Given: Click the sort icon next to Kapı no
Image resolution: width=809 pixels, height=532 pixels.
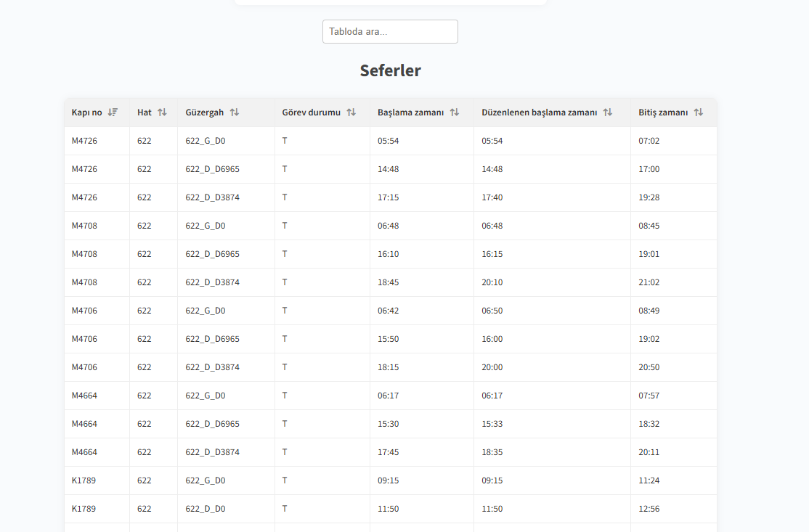Looking at the screenshot, I should (x=113, y=112).
